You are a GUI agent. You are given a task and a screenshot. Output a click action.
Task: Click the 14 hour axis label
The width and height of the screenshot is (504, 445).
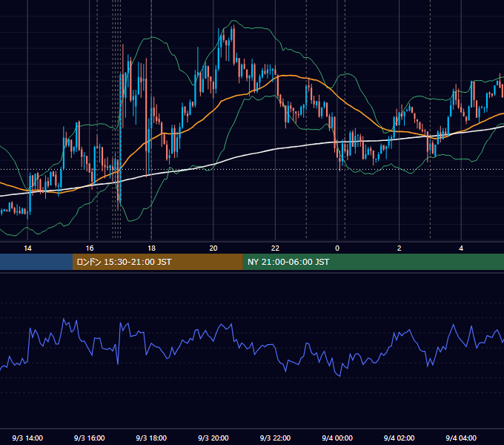27,248
